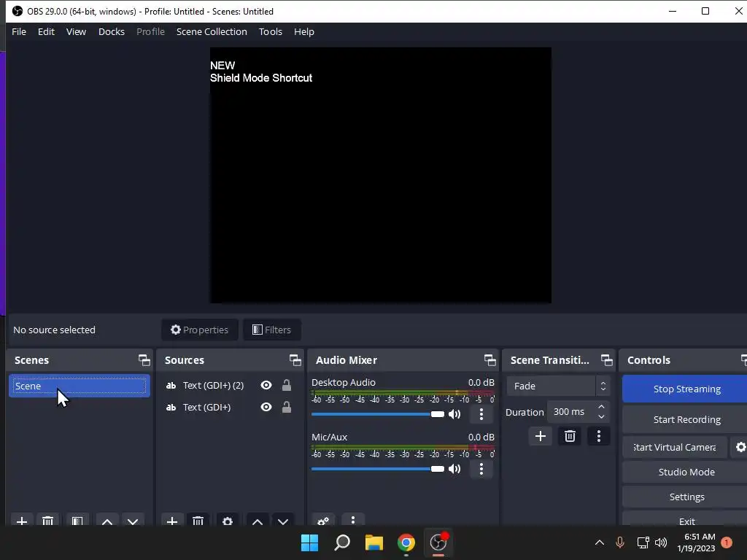Select Scene in Scenes list
Screen dimensions: 747x560
79,386
